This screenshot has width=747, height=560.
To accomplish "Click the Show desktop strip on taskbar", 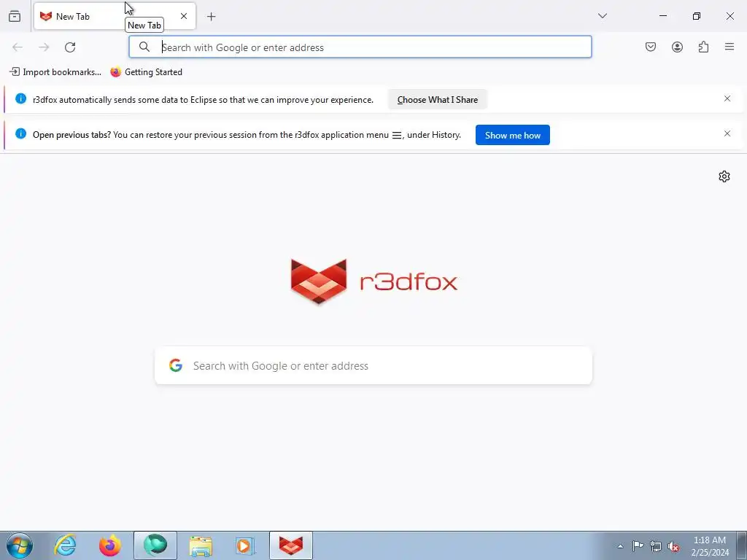I will click(x=742, y=545).
